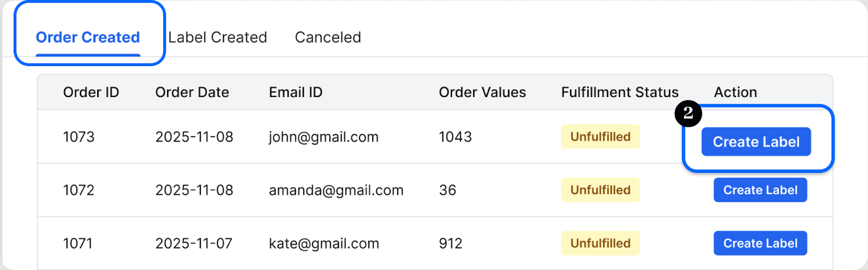Click the Action column header

(735, 92)
